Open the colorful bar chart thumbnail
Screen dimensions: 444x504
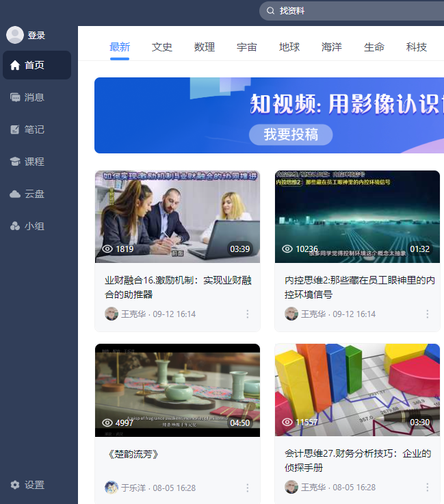pyautogui.click(x=357, y=390)
